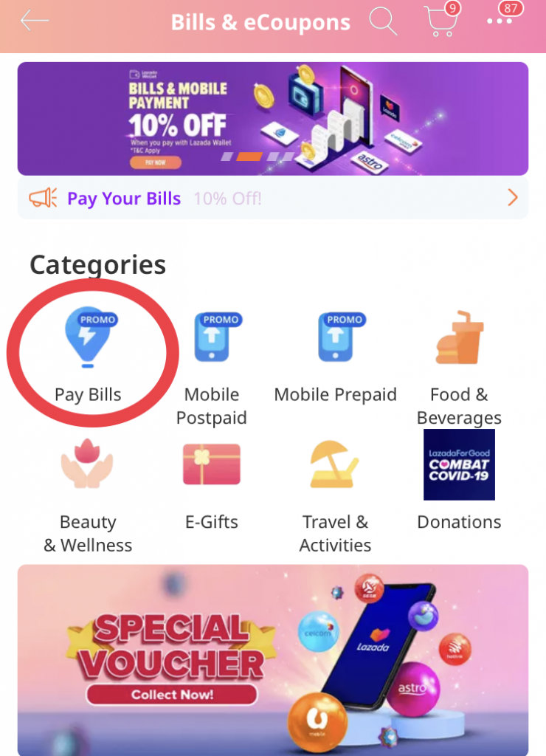Screen dimensions: 546x756
Task: Tap Collect Now on the voucher banner
Action: click(x=172, y=694)
